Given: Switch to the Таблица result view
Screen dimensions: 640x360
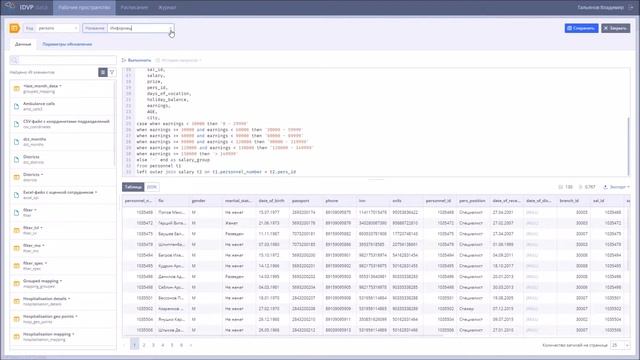Looking at the screenshot, I should (133, 187).
